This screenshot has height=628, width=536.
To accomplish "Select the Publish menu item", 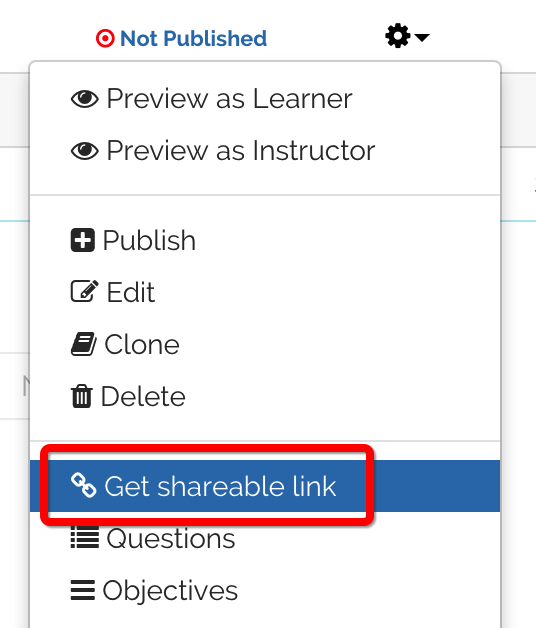I will pos(265,240).
